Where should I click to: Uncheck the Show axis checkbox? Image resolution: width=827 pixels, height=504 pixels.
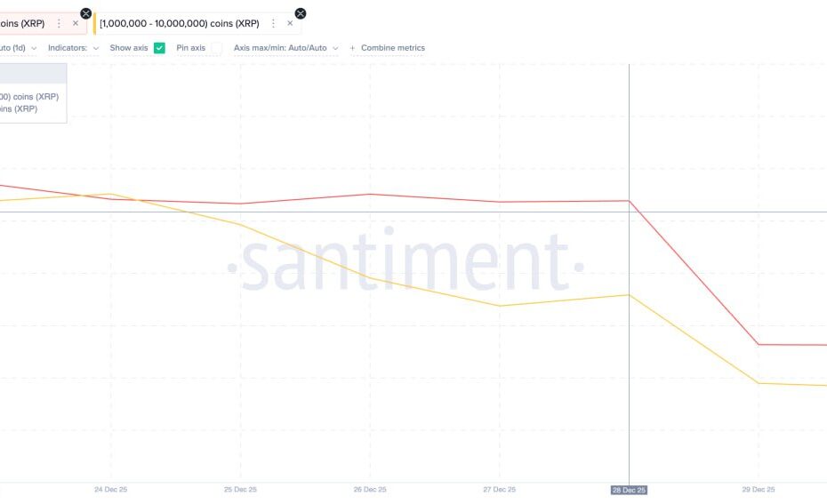click(x=159, y=48)
